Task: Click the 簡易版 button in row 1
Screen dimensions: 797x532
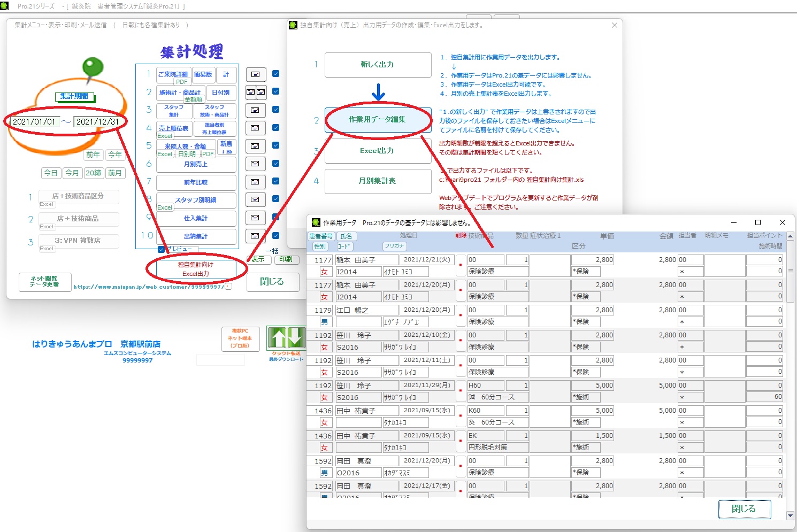Action: [x=203, y=75]
